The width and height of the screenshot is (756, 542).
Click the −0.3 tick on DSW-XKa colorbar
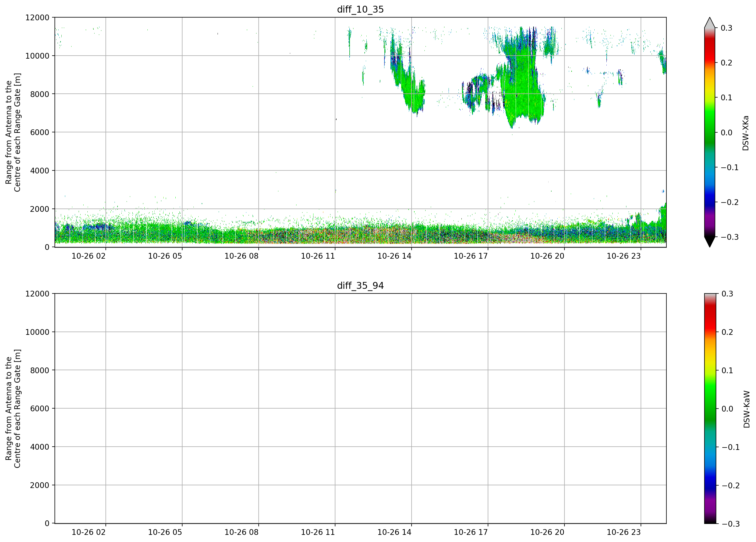(730, 237)
